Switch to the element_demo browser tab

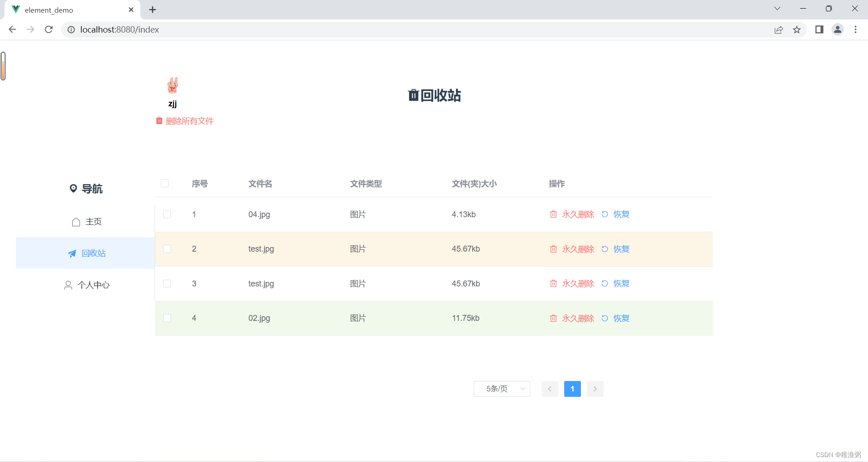click(x=50, y=10)
